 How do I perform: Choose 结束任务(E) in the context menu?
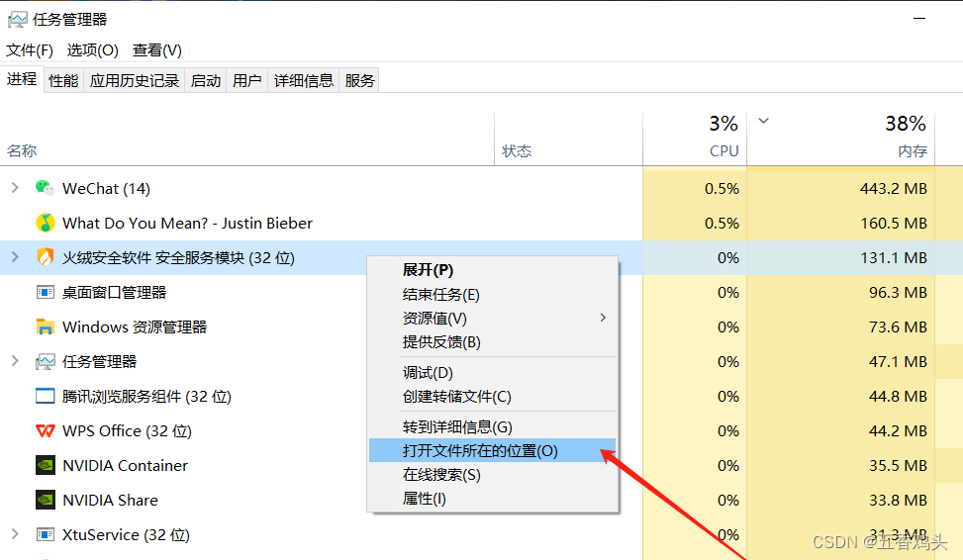pyautogui.click(x=493, y=294)
